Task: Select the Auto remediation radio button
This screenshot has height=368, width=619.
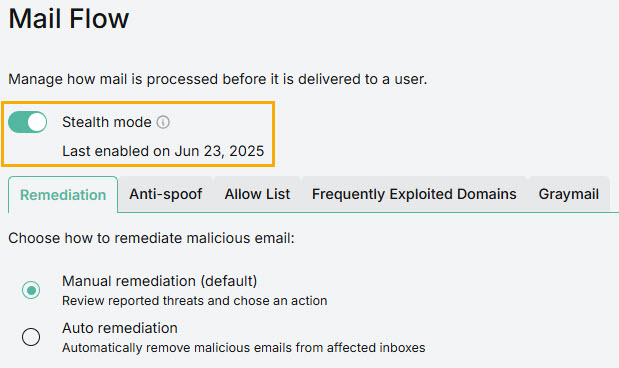Action: coord(31,337)
